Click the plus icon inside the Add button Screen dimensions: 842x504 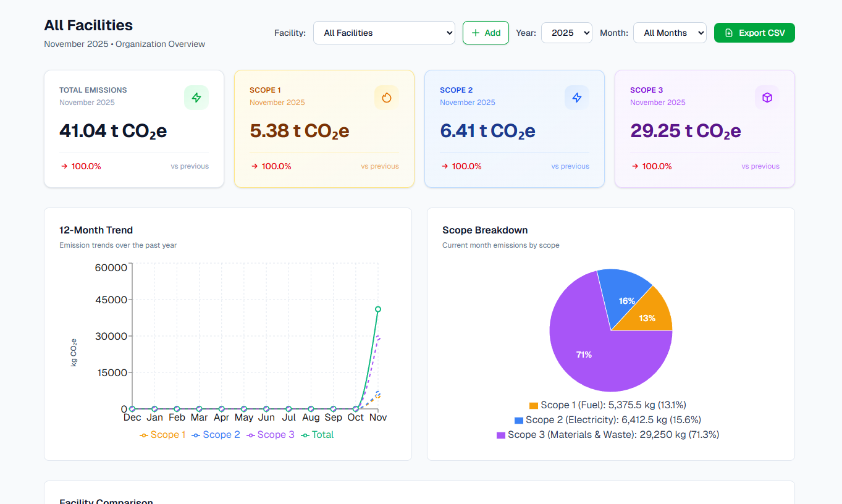(x=476, y=32)
